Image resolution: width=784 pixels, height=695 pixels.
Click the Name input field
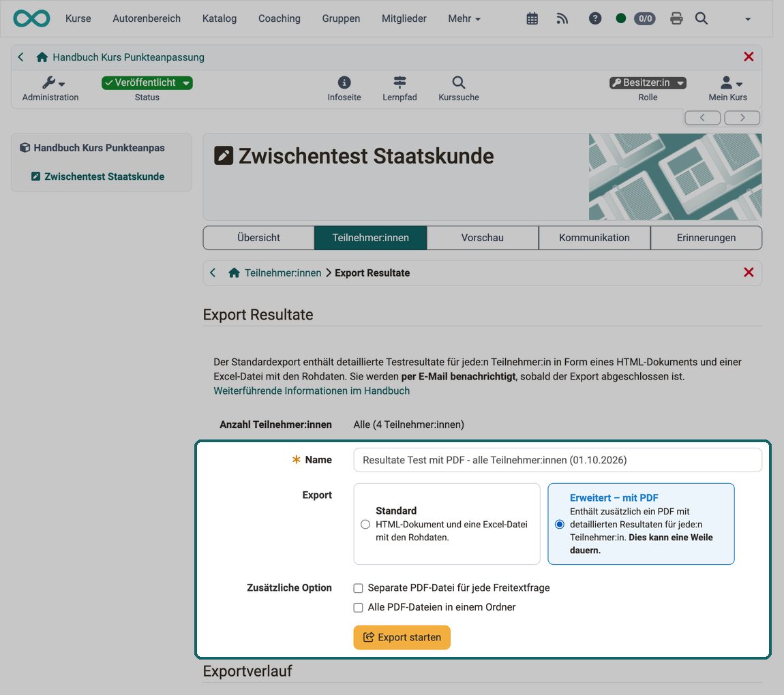click(x=558, y=460)
